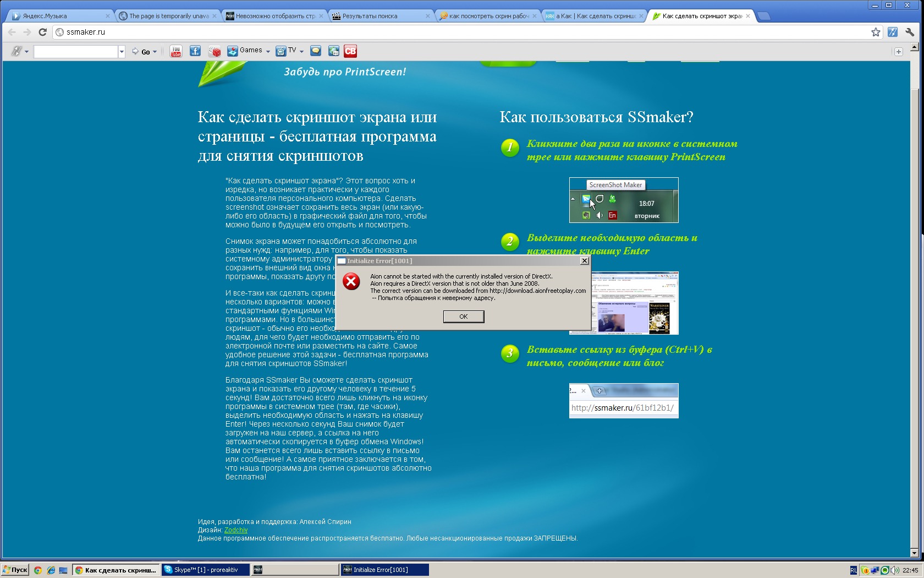924x578 pixels.
Task: Close the Результаты поиска tab
Action: [x=428, y=16]
